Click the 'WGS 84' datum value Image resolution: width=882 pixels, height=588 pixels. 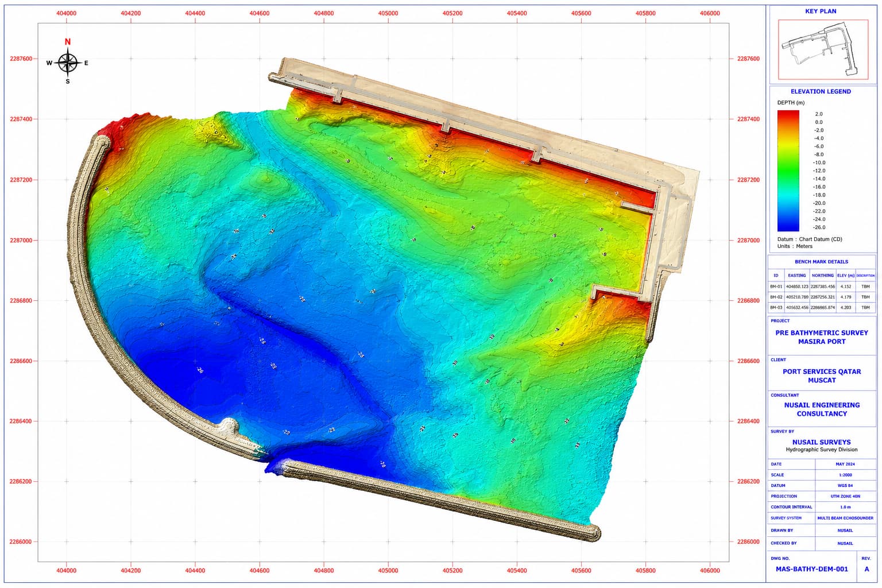[845, 486]
